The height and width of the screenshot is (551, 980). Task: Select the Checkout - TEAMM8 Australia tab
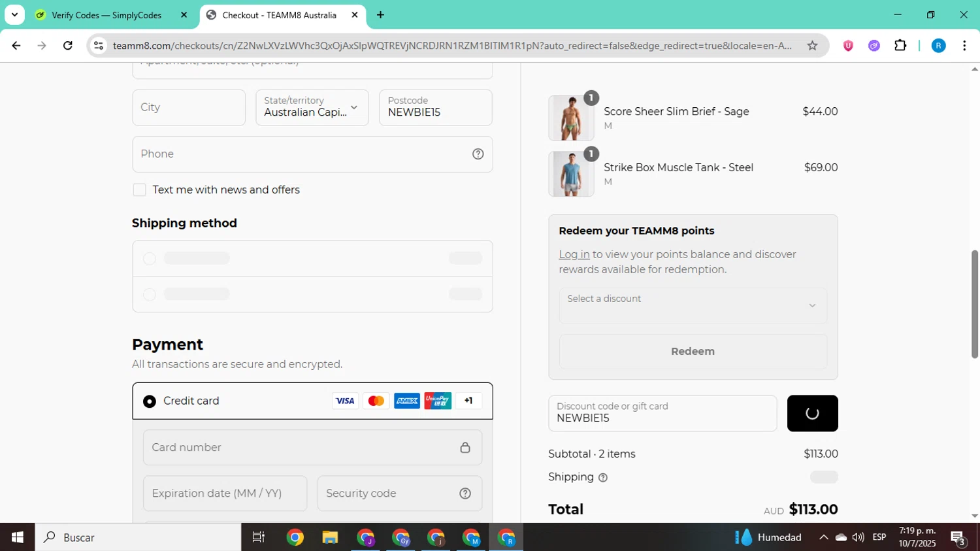[x=280, y=15]
